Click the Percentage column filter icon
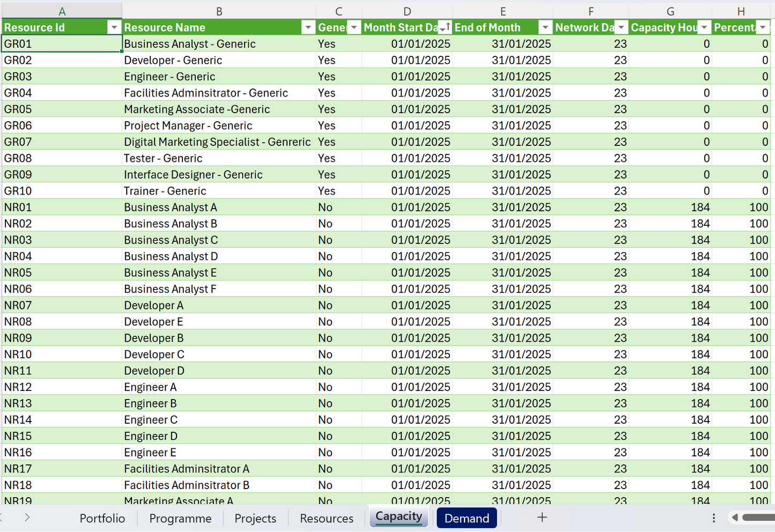The width and height of the screenshot is (775, 532). click(x=762, y=27)
